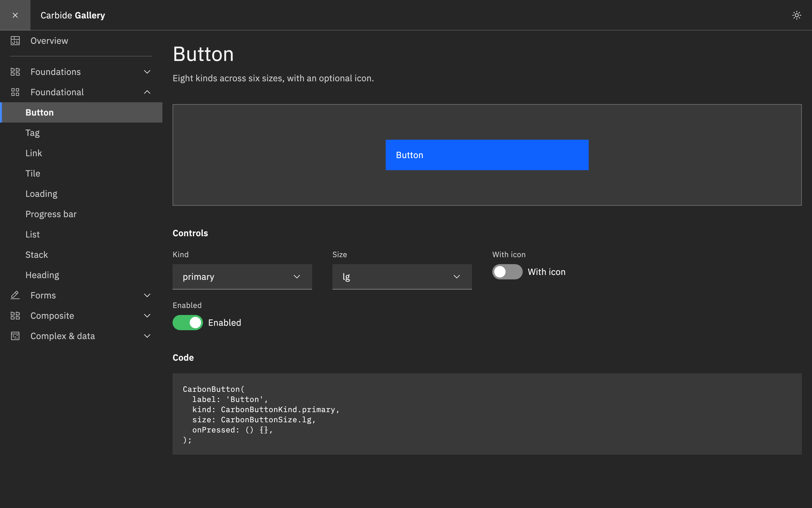Click the Foundational section label

click(x=57, y=92)
